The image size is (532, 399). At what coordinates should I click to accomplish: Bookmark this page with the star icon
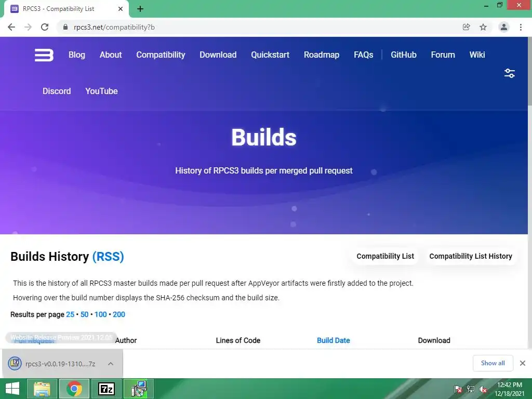coord(483,27)
